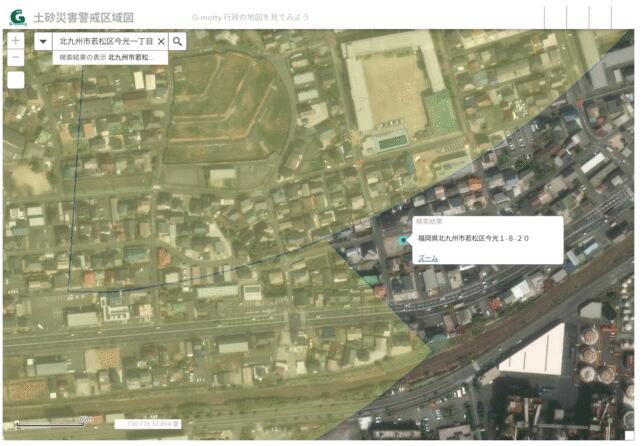Click the 土砂災害警戒区域図 page title
This screenshot has height=446, width=640.
83,18
